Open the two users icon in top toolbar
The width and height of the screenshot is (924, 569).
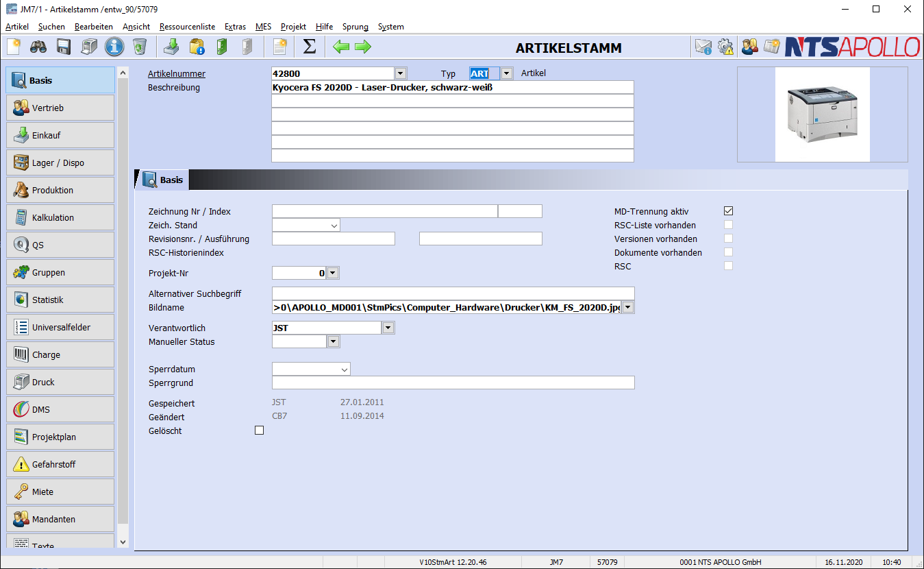coord(750,47)
